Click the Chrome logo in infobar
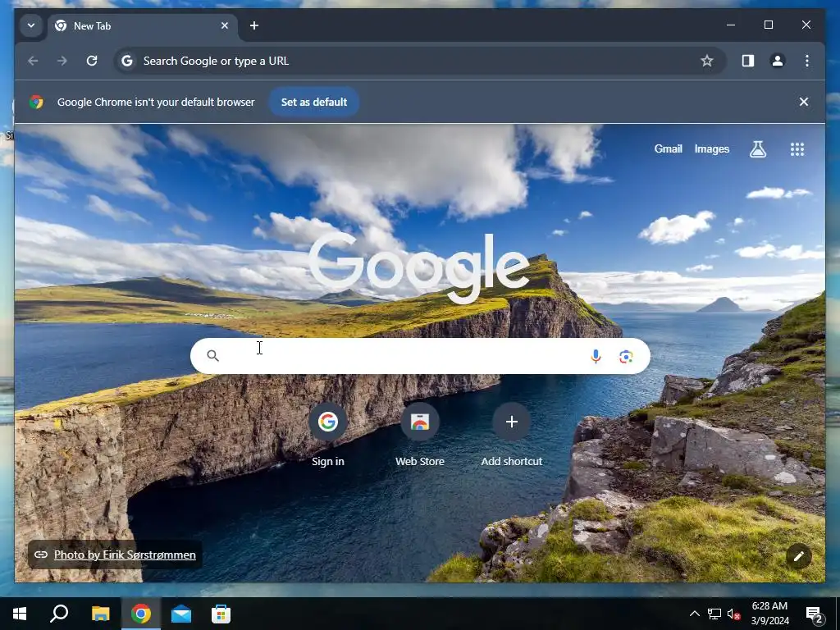 [x=36, y=102]
